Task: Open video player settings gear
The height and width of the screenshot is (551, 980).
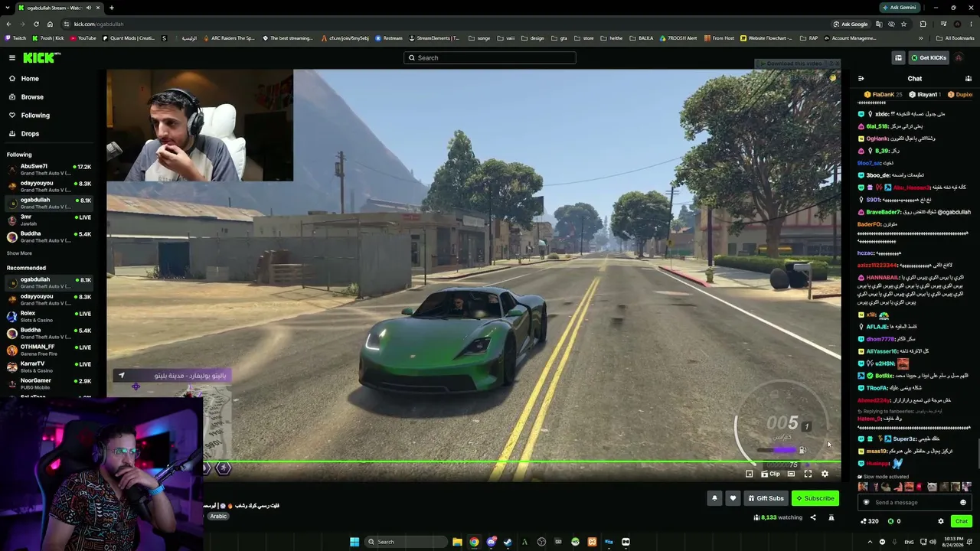Action: 825,474
